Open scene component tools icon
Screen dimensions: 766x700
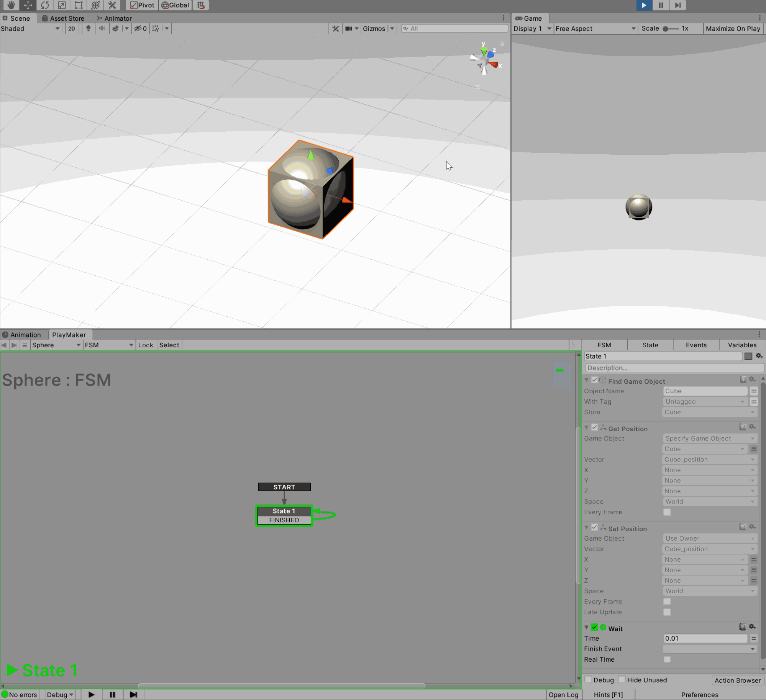coord(335,28)
